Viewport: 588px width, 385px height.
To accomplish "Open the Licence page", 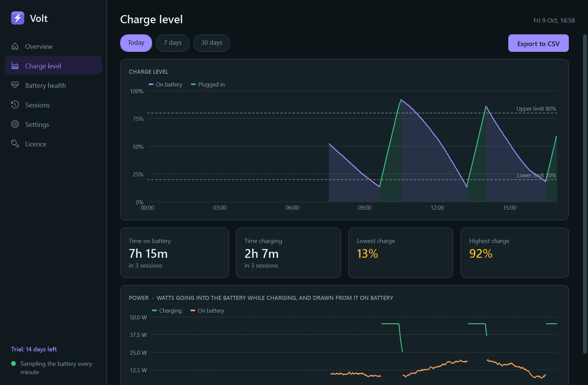I will [53, 144].
